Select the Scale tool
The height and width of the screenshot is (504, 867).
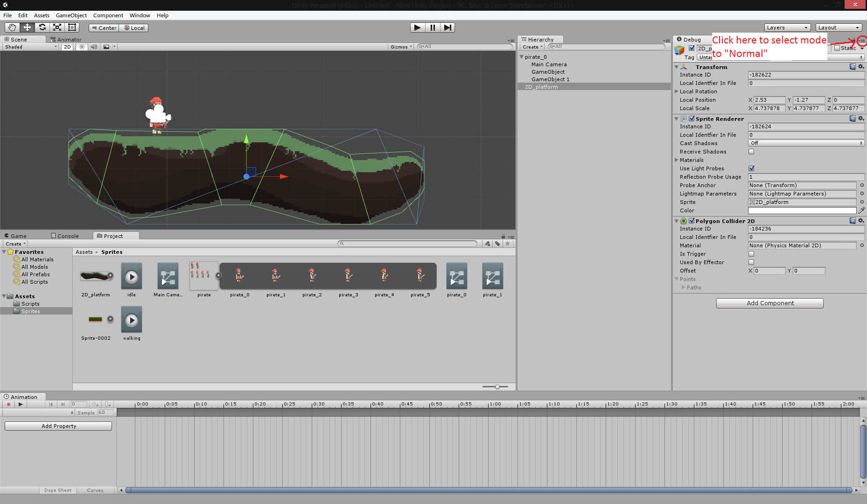pyautogui.click(x=57, y=28)
